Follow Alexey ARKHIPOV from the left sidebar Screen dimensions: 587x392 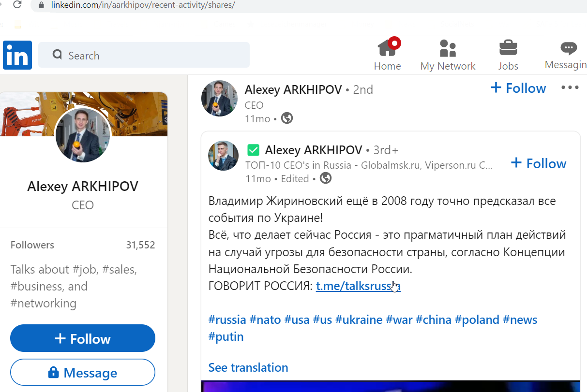pyautogui.click(x=83, y=338)
